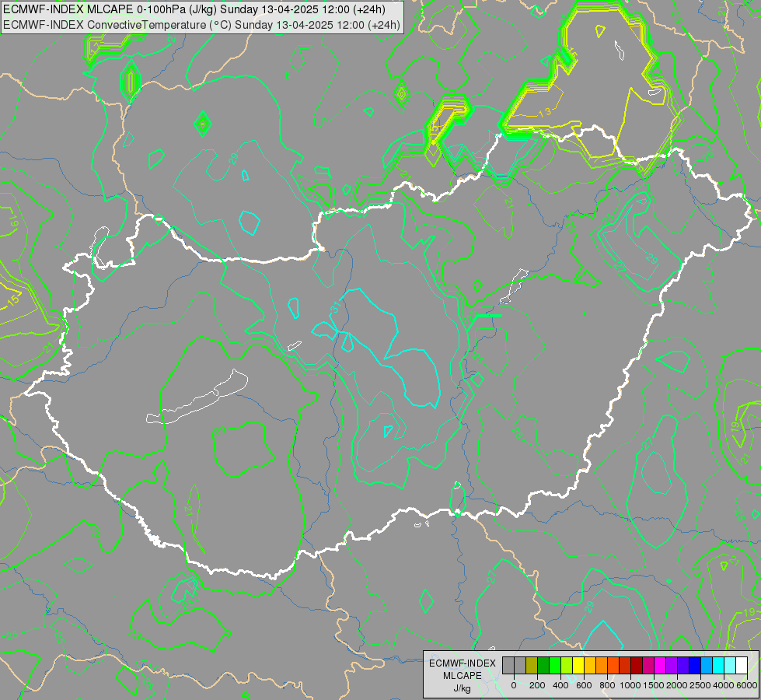The height and width of the screenshot is (700, 761).
Task: Click the cyan 31 contour label
Action: (335, 308)
